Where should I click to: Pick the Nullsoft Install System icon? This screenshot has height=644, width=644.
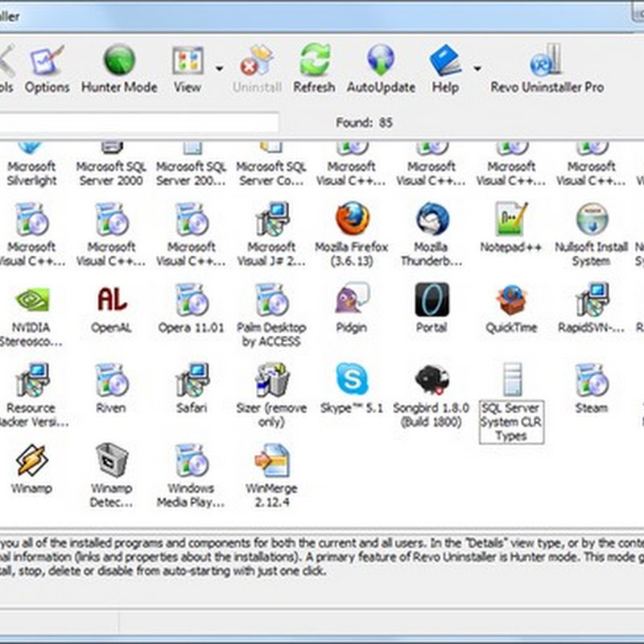tap(592, 218)
